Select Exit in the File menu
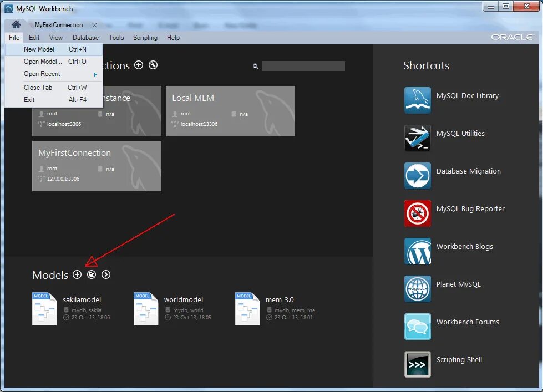The height and width of the screenshot is (392, 543). pos(54,100)
